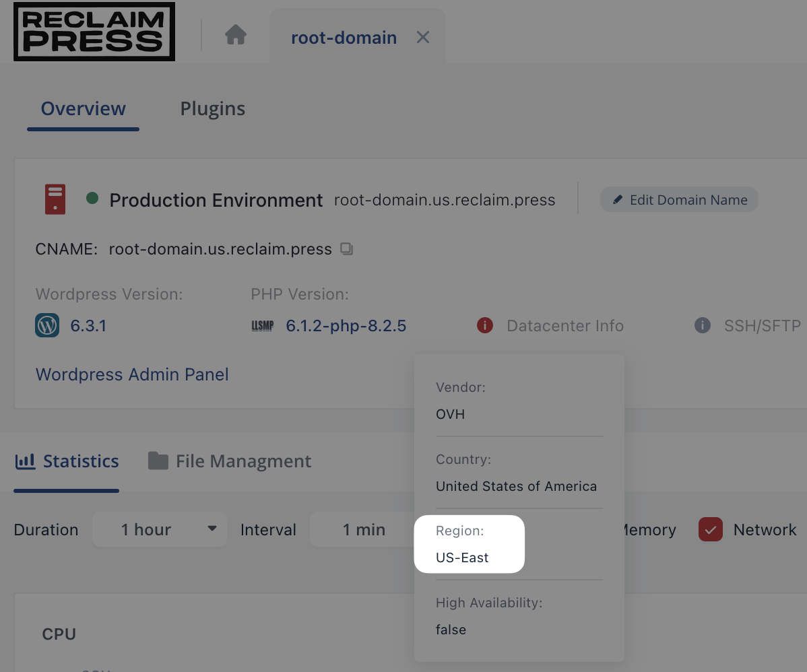The image size is (807, 672).
Task: Click the LLSMP icon next to PHP version
Action: (262, 325)
